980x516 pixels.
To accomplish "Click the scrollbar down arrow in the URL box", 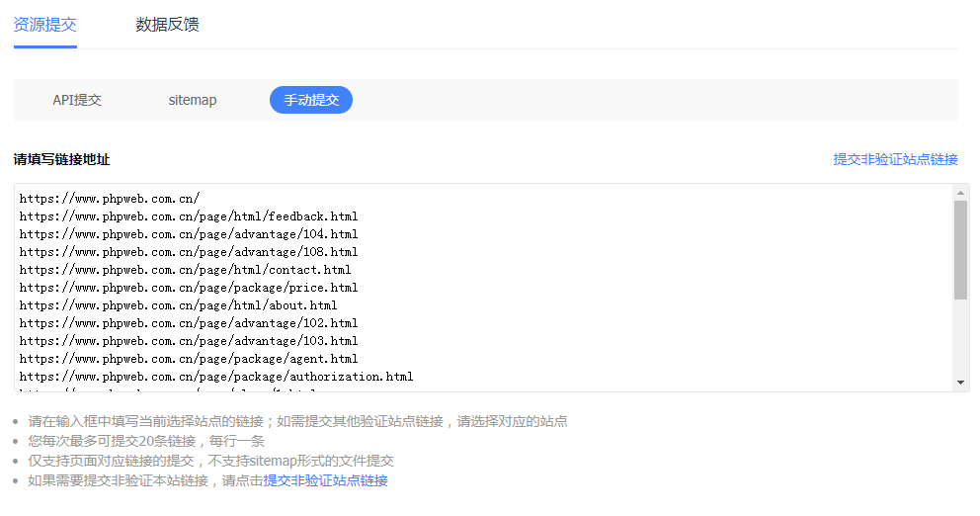I will 960,382.
